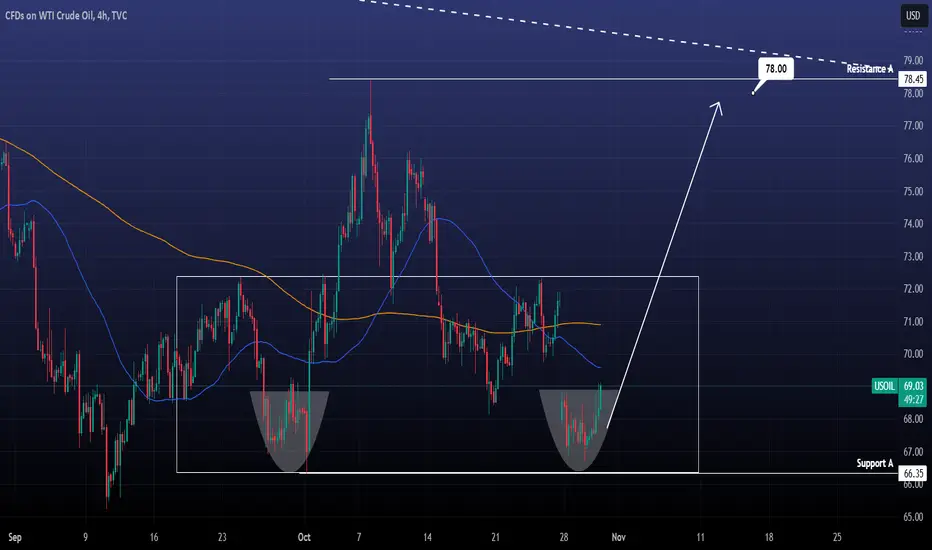The image size is (932, 550).
Task: Click the 68.00 price axis tick
Action: (913, 419)
